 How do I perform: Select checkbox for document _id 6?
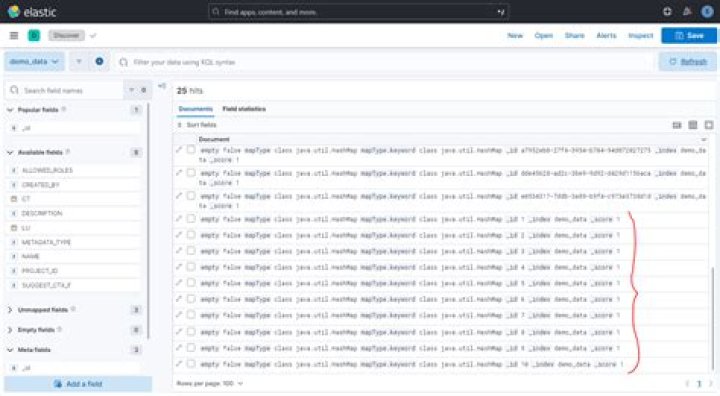(191, 299)
